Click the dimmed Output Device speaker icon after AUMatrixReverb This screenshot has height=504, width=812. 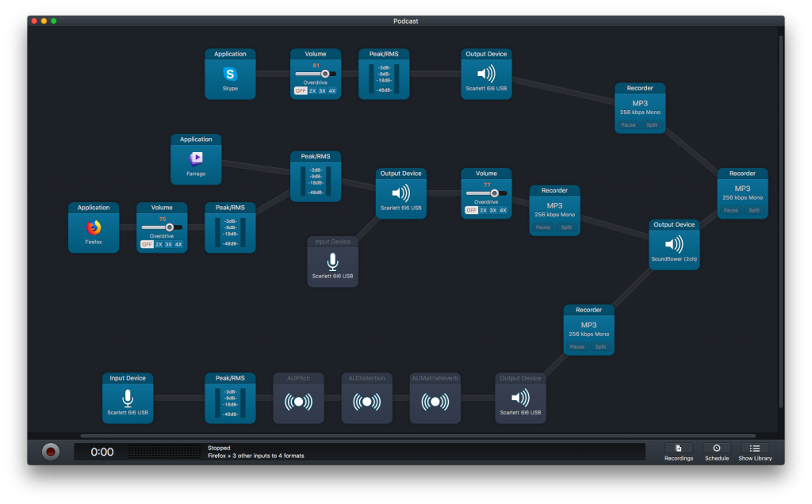pyautogui.click(x=520, y=398)
